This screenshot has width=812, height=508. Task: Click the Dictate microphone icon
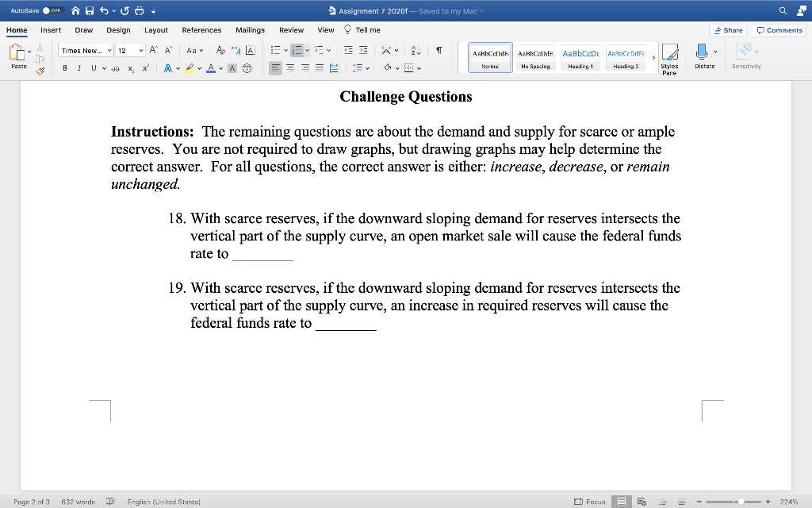pyautogui.click(x=702, y=52)
